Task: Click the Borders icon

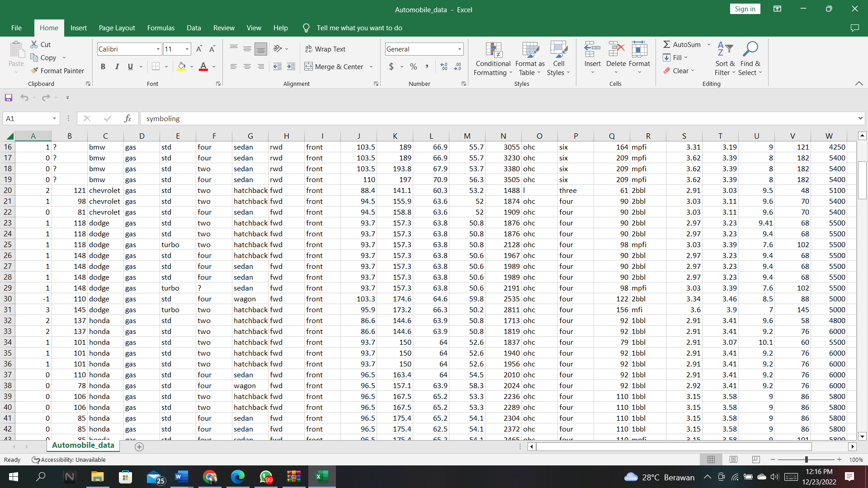Action: click(156, 66)
